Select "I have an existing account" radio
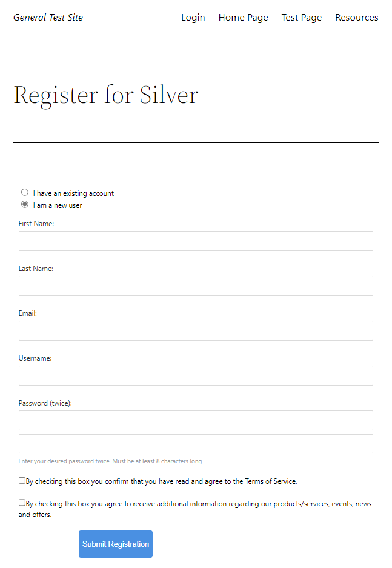 point(25,192)
